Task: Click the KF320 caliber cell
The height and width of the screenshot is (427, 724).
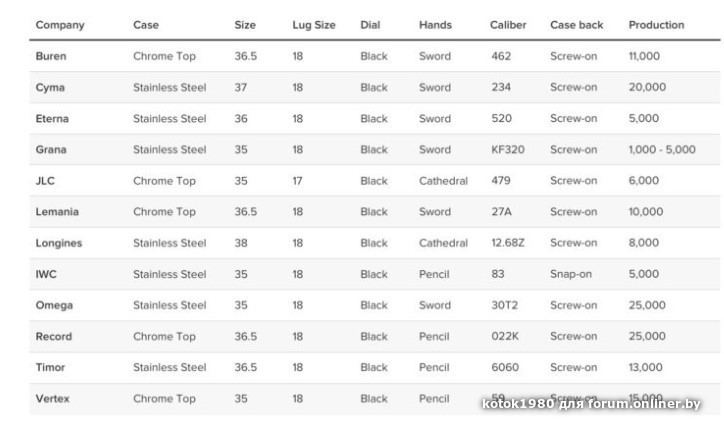Action: (508, 150)
